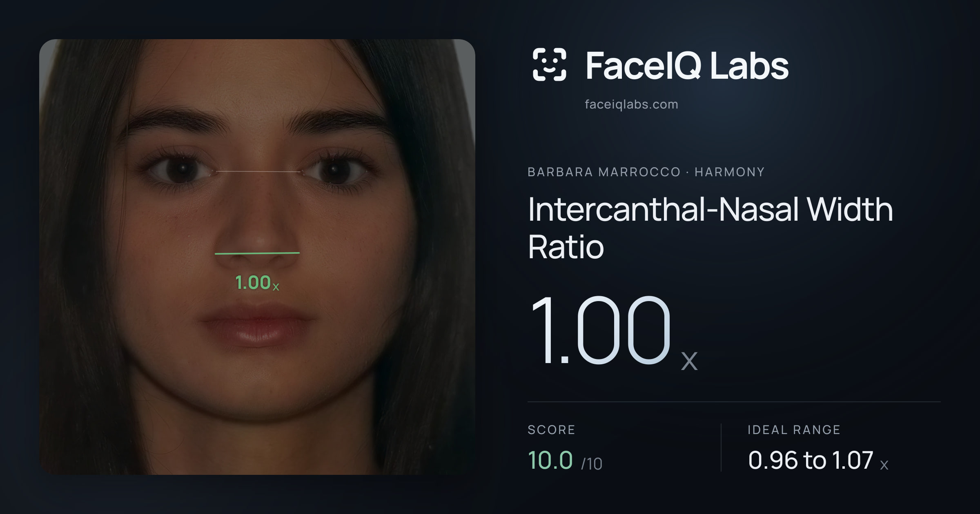This screenshot has height=514, width=980.
Task: Click the 'Intercanthal-Nasal Width Ratio' heading
Action: point(710,228)
